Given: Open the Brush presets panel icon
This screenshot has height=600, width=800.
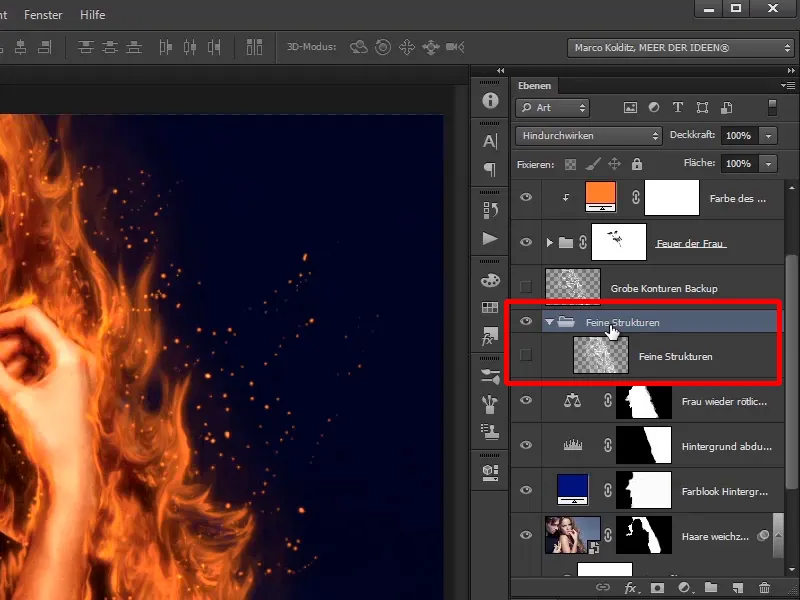Looking at the screenshot, I should [x=490, y=377].
